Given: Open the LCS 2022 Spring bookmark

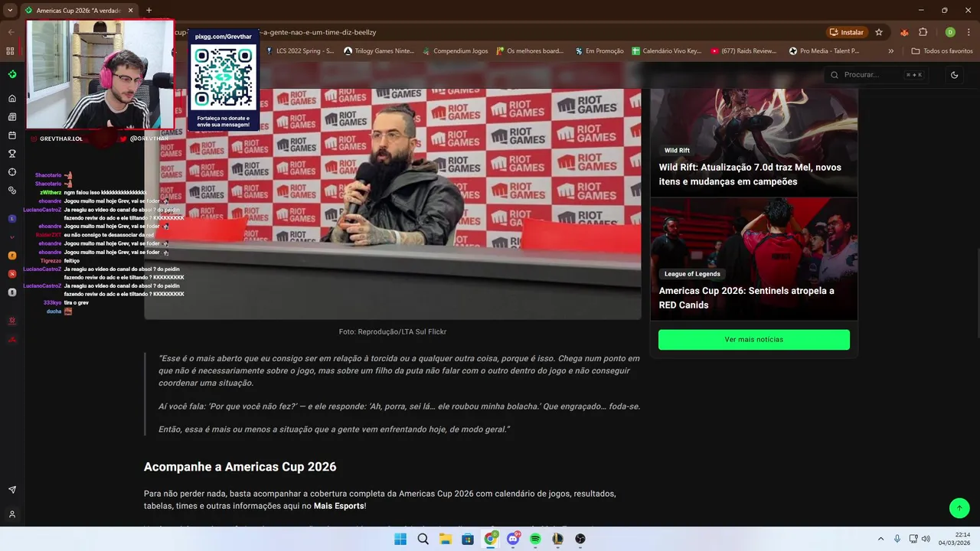Looking at the screenshot, I should [x=299, y=51].
